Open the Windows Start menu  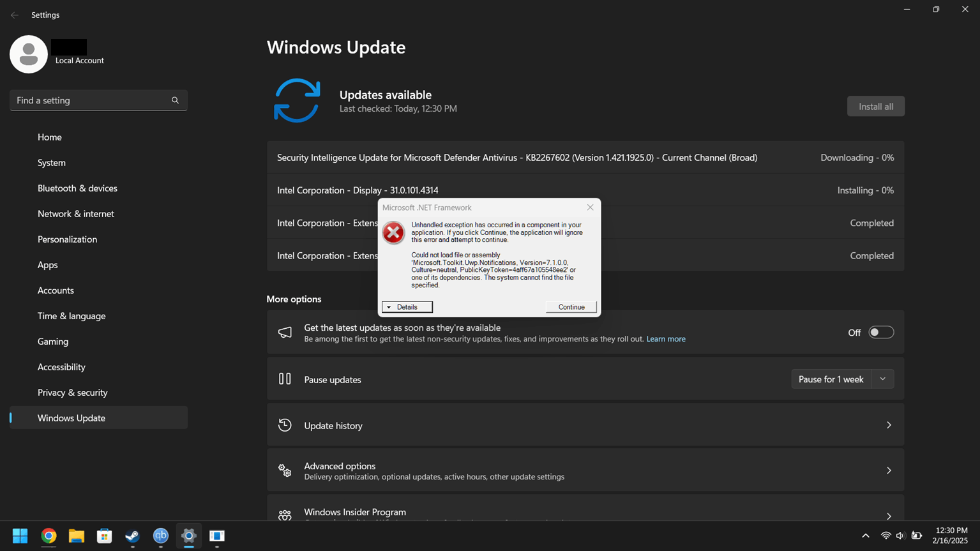(20, 536)
